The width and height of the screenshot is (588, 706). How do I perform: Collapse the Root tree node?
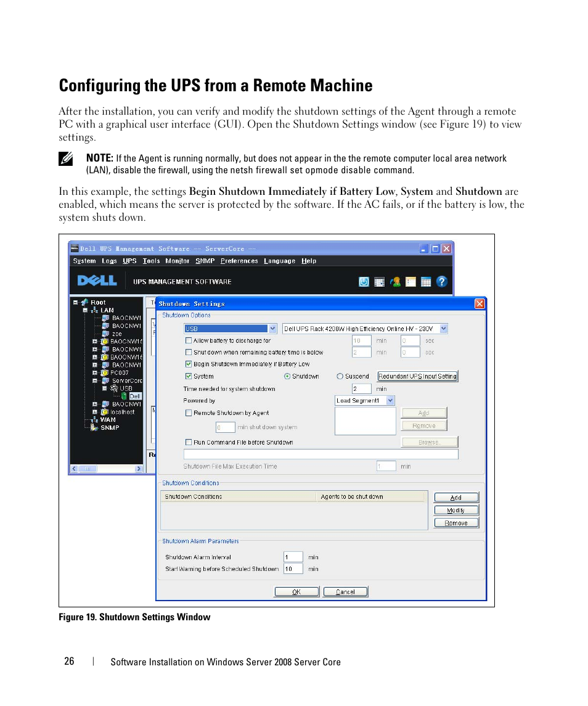76,303
